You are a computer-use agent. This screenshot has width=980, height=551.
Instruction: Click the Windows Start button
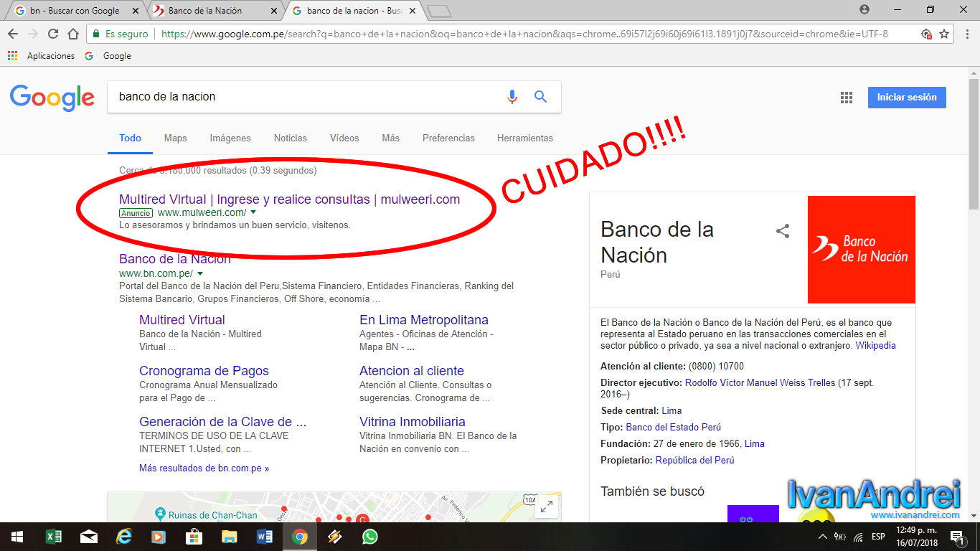[x=17, y=537]
